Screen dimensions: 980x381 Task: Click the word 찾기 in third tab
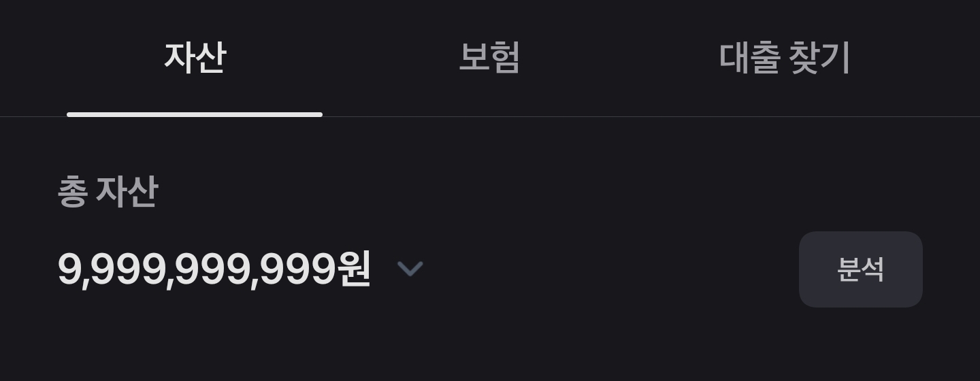(820, 58)
